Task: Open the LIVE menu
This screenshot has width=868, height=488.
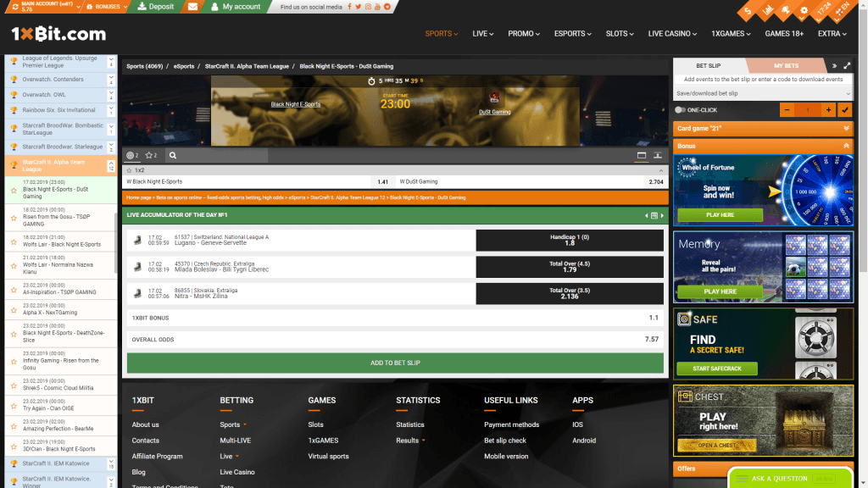Action: click(x=482, y=34)
